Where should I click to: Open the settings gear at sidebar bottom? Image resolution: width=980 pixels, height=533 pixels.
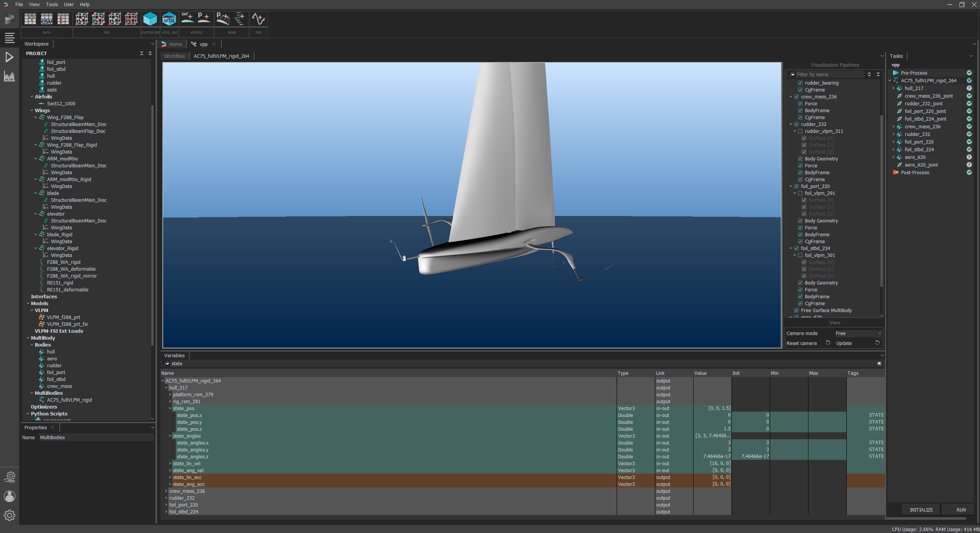(x=9, y=515)
